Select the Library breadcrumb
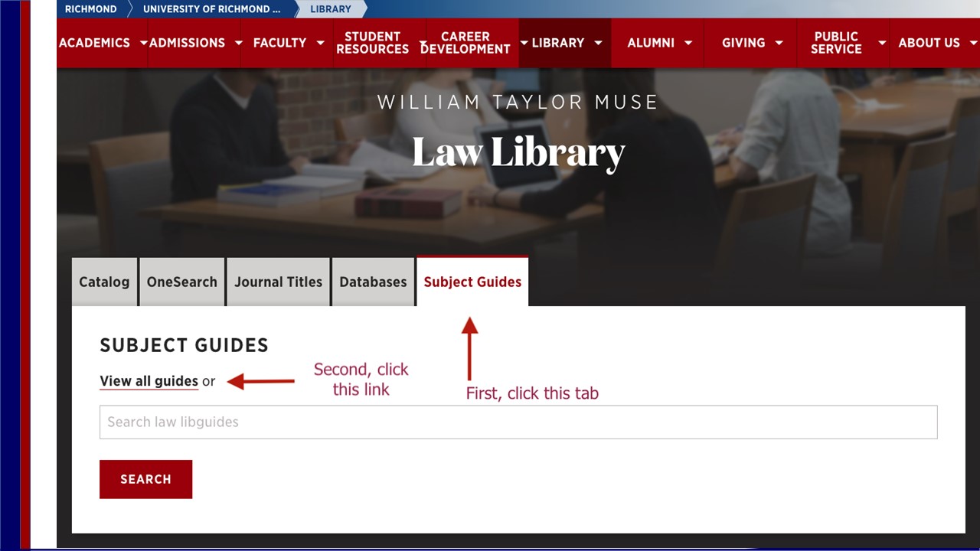Viewport: 980px width, 551px height. click(331, 9)
